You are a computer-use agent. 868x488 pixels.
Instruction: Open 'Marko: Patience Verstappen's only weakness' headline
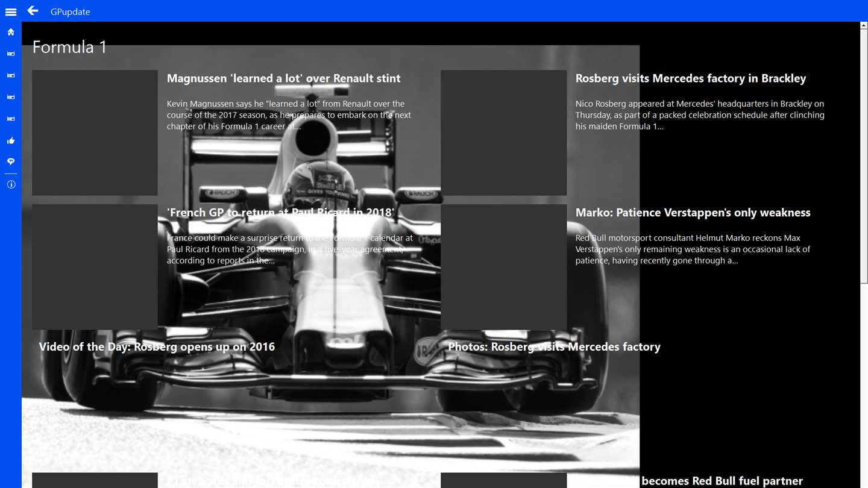tap(693, 212)
